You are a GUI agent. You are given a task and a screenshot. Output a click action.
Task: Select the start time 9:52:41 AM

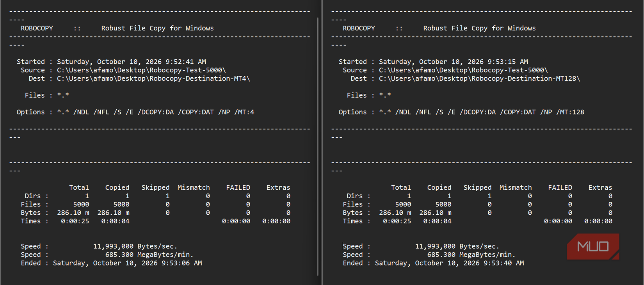tap(186, 62)
